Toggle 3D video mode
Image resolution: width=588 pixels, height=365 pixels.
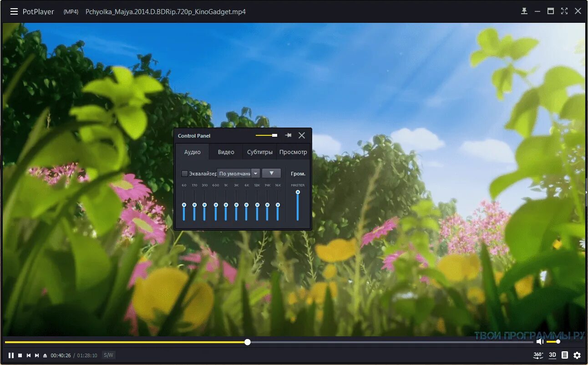pos(553,355)
